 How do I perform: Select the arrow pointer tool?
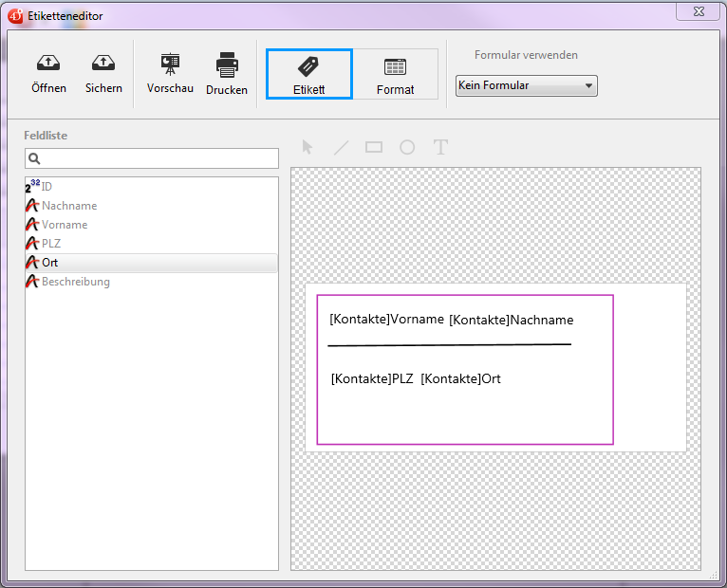[308, 147]
